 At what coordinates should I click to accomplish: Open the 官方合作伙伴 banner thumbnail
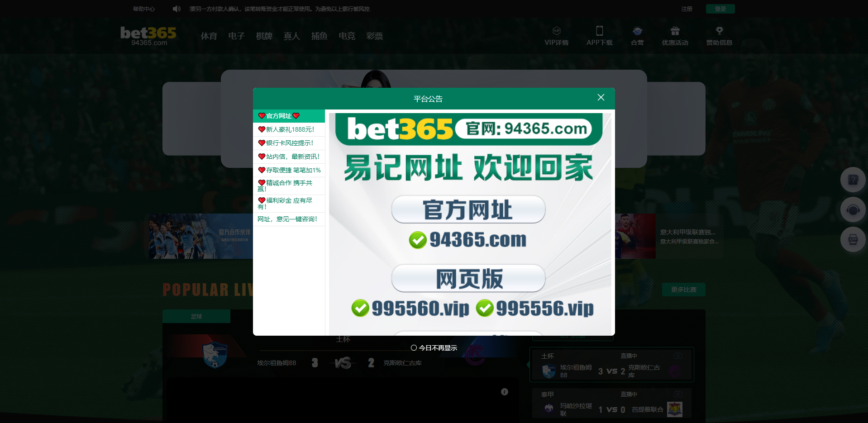point(201,236)
